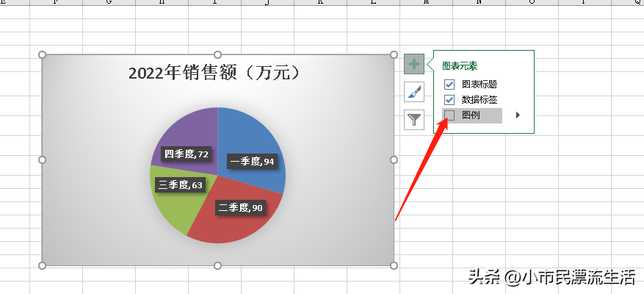The image size is (644, 294).
Task: Open the Chart Filters funnel button
Action: 414,120
